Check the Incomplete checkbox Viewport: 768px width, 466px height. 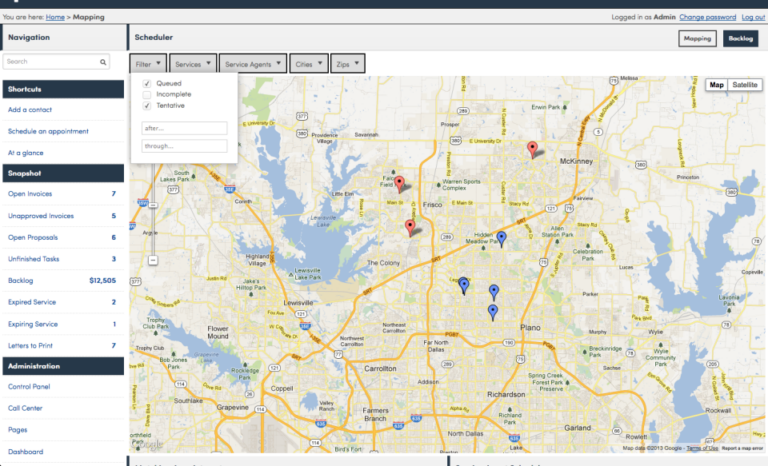click(146, 95)
